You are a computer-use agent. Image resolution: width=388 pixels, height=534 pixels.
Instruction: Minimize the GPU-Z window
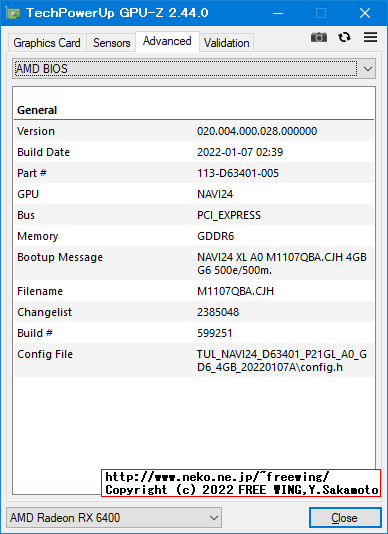point(278,13)
